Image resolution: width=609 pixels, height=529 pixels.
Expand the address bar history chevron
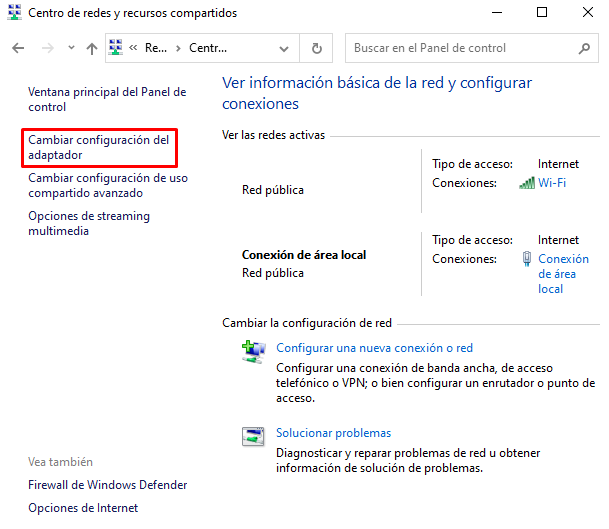point(284,49)
